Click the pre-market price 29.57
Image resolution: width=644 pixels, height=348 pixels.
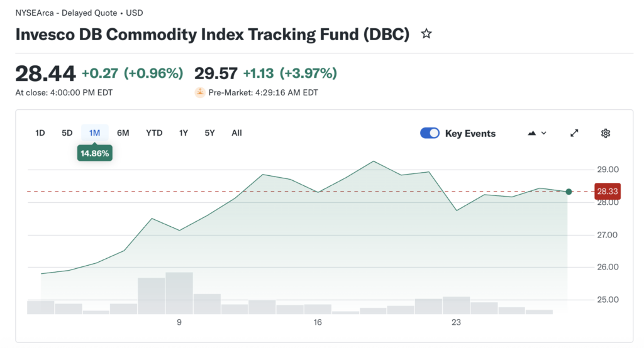coord(216,74)
